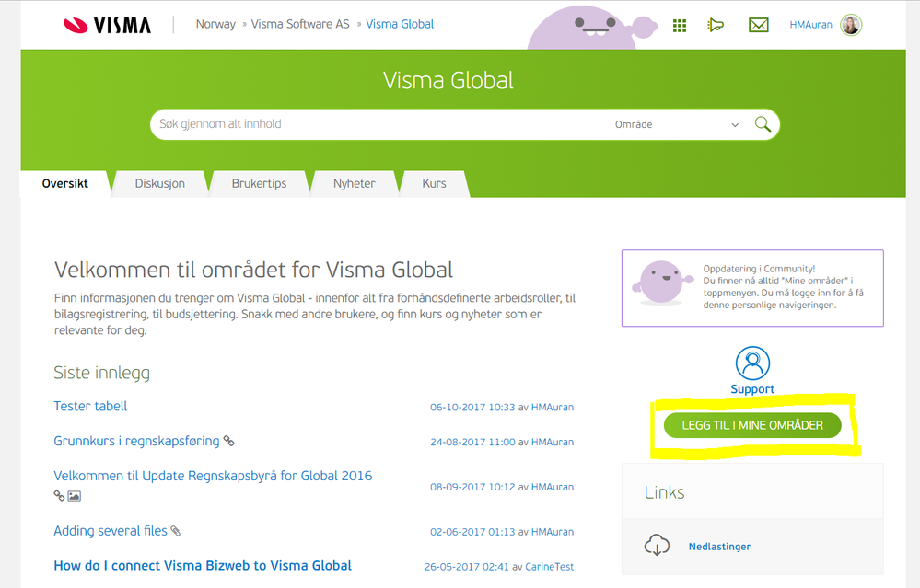Click author HMAuran on Velkommen til Update row
This screenshot has width=920, height=588.
pos(553,487)
